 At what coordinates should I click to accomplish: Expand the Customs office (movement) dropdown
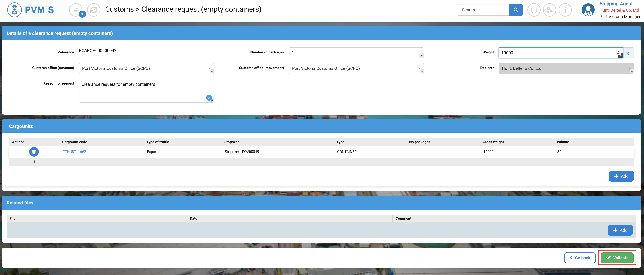coord(419,68)
